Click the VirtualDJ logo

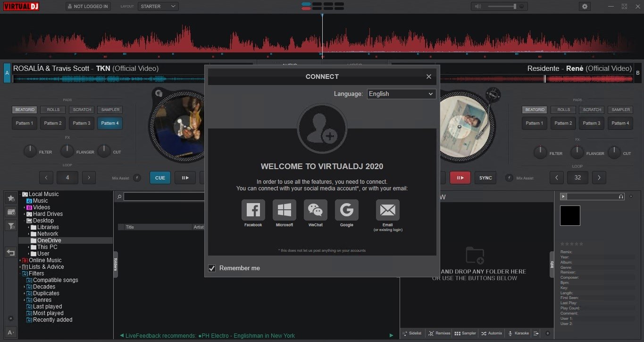[x=21, y=7]
